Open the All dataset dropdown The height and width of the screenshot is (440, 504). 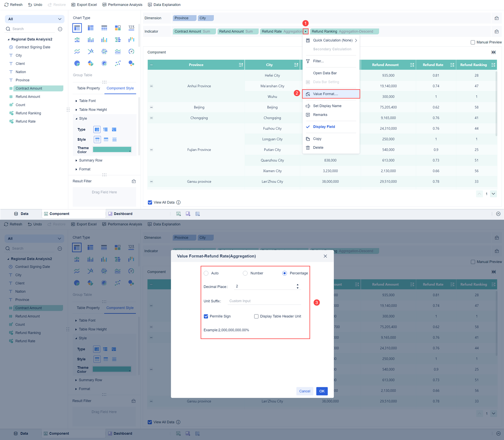click(x=35, y=19)
